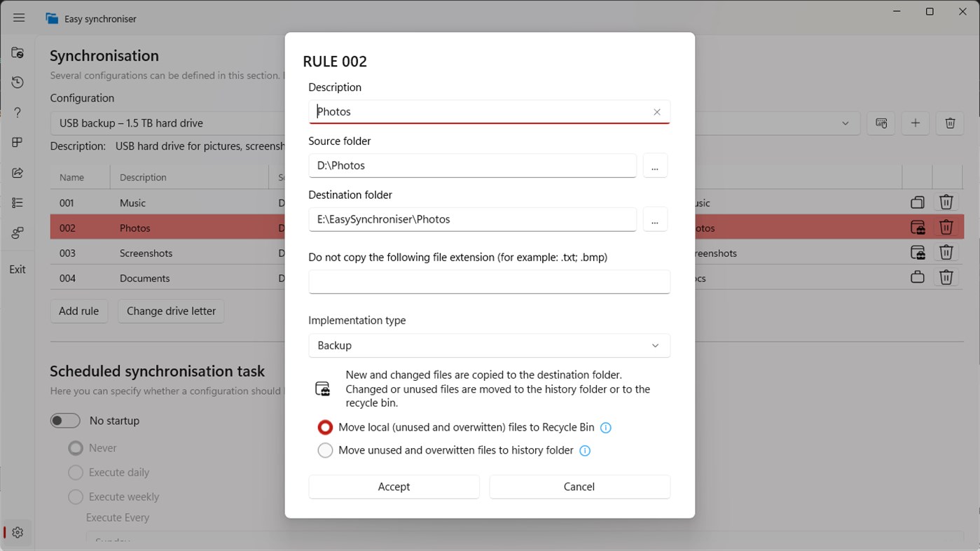Image resolution: width=980 pixels, height=551 pixels.
Task: Click the edit configuration icon button
Action: [x=881, y=123]
